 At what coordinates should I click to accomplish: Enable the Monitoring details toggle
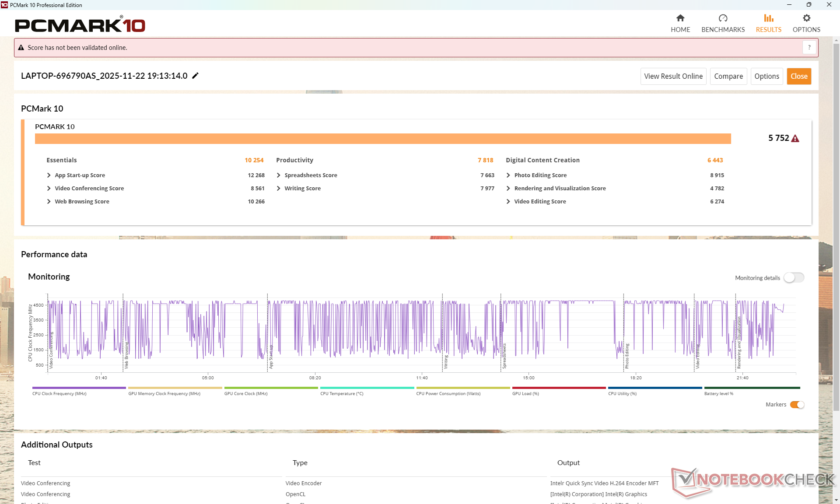794,278
